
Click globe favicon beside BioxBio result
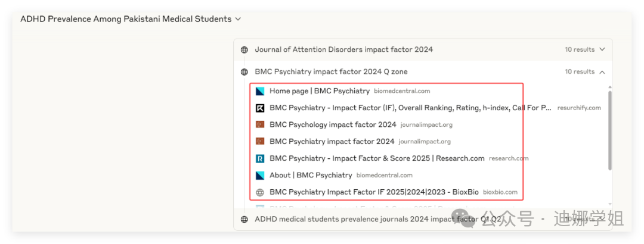click(x=259, y=192)
